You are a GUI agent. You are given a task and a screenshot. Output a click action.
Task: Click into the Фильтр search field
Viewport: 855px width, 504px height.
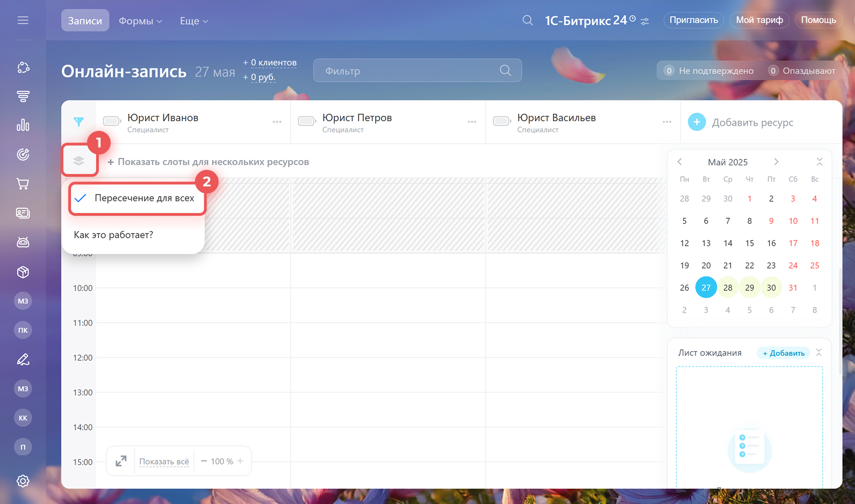pos(408,71)
